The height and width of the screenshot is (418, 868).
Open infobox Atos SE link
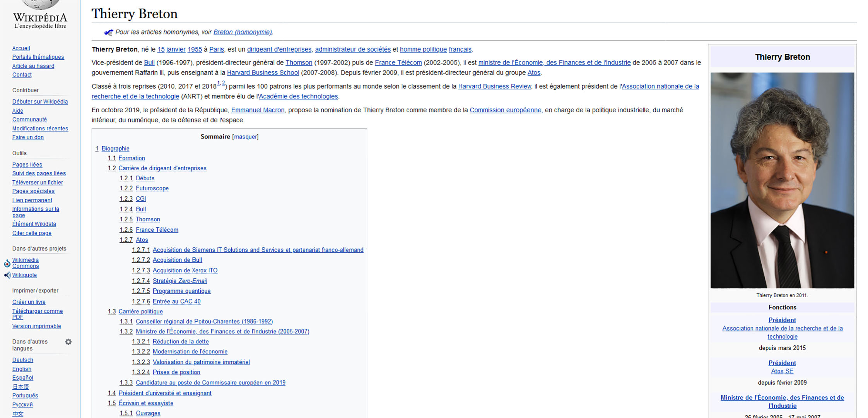point(782,372)
